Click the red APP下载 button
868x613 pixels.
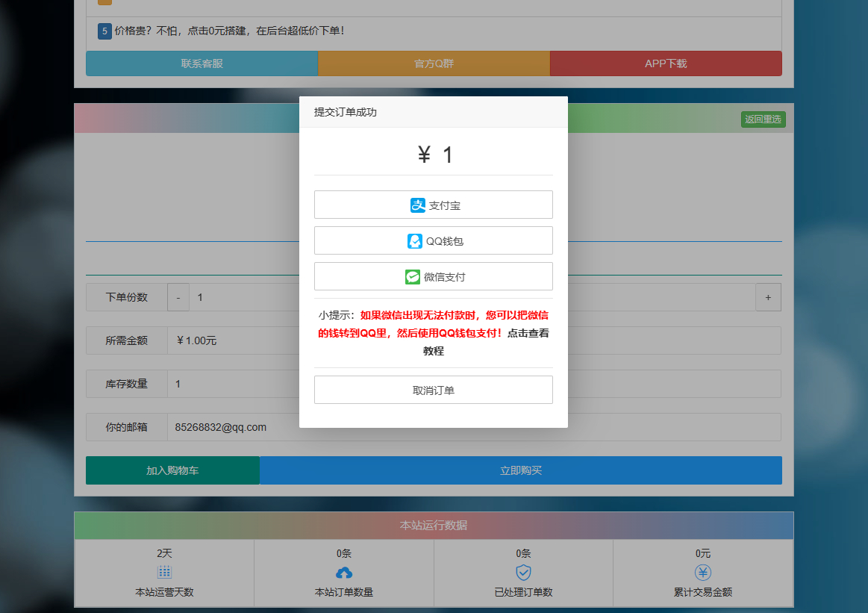tap(666, 64)
